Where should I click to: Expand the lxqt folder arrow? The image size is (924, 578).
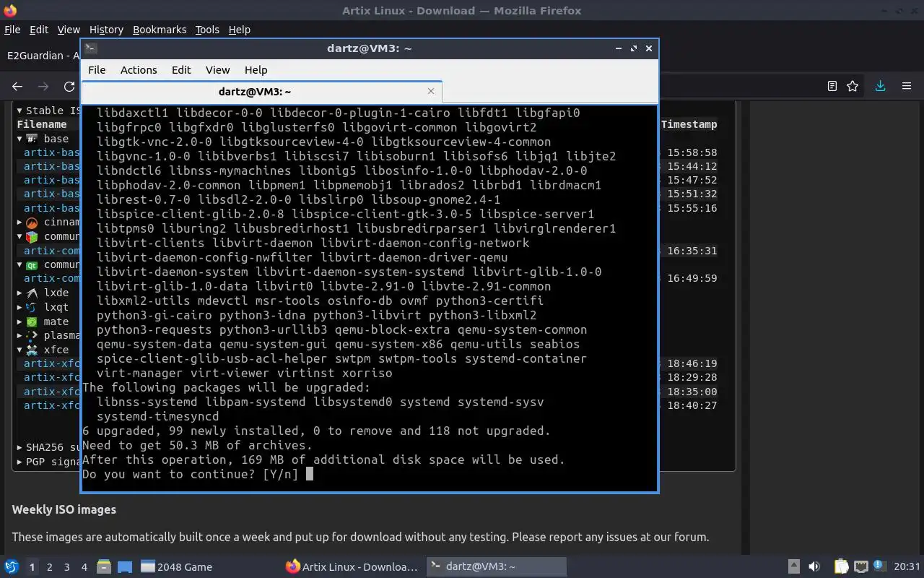click(20, 307)
